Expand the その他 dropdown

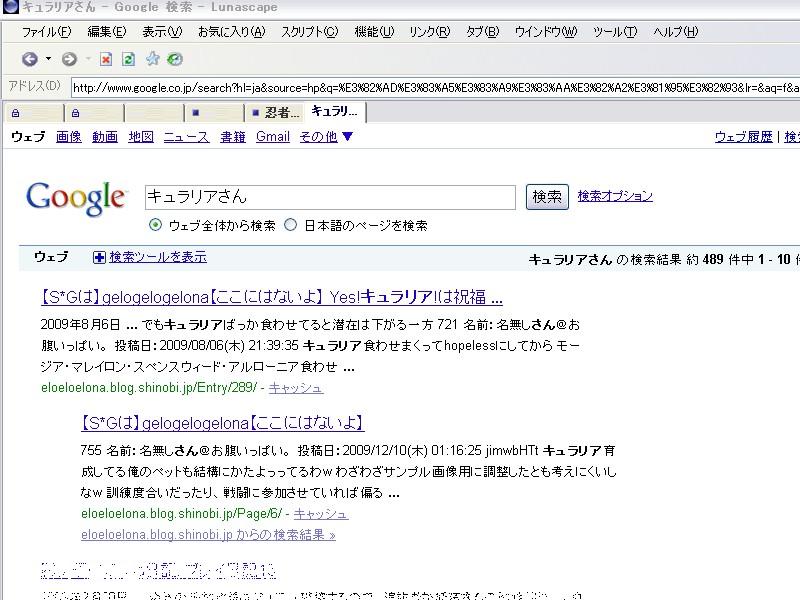point(326,137)
